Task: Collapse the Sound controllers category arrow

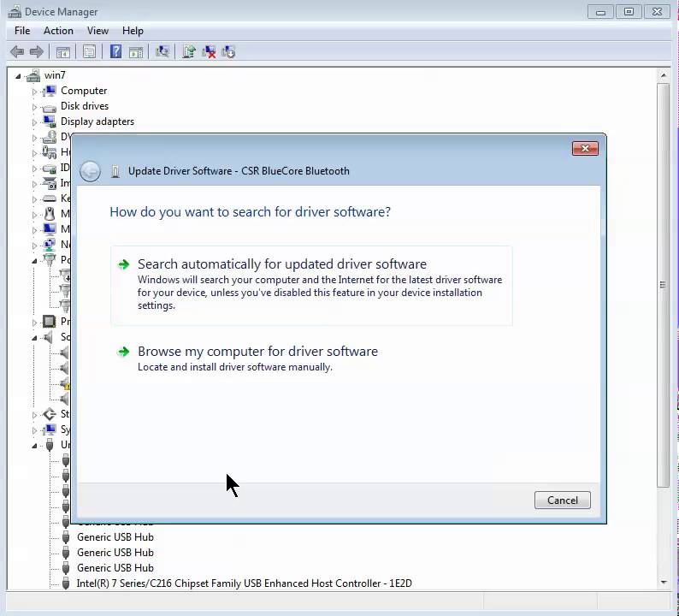Action: click(35, 338)
